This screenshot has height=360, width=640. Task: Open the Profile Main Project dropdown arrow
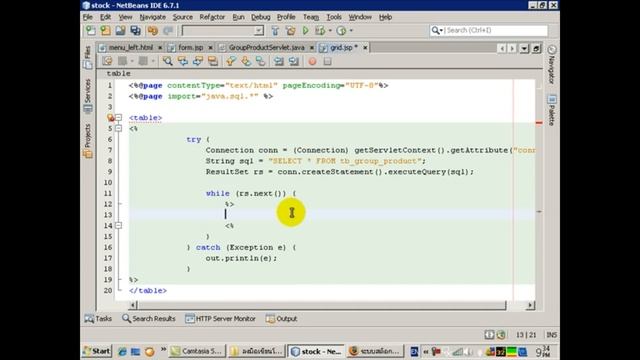[351, 31]
